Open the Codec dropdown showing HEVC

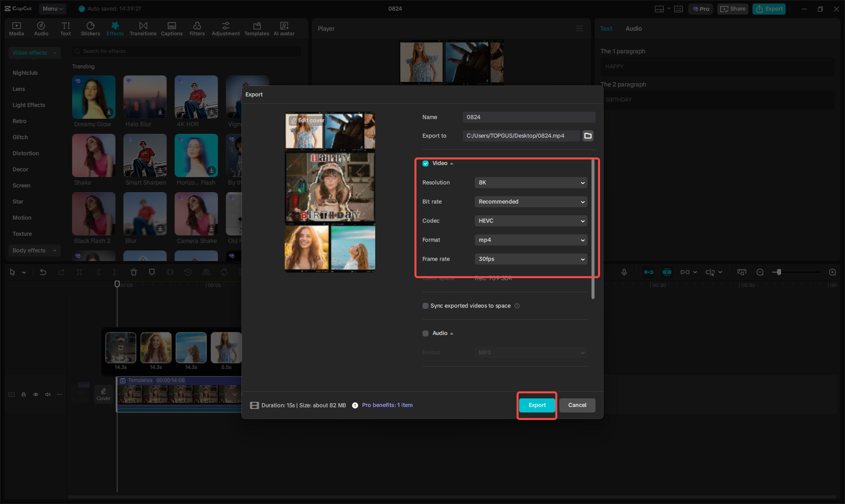click(531, 221)
